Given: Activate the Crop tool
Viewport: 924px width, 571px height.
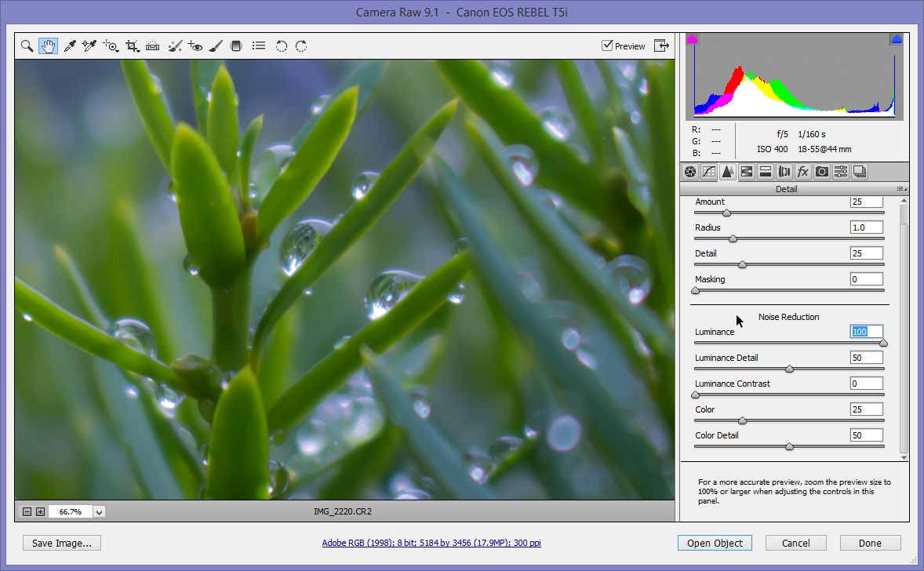Looking at the screenshot, I should coord(132,45).
